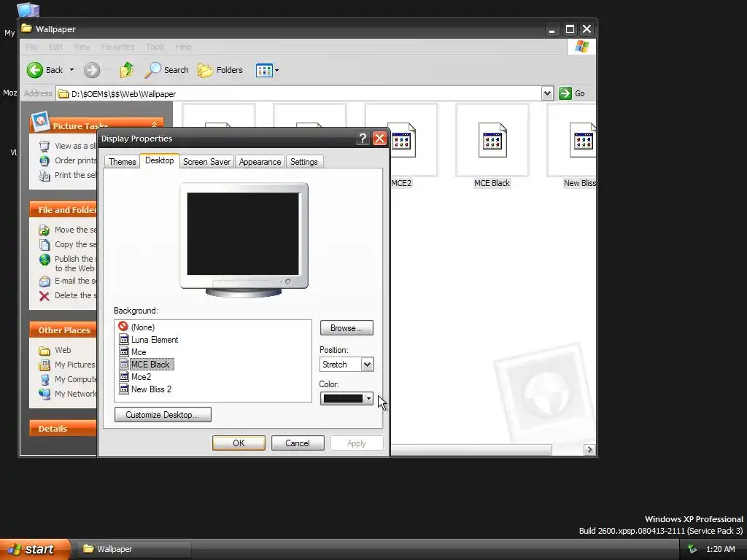Click the Other Places panel header
Screen dimensions: 747x560
(x=63, y=330)
